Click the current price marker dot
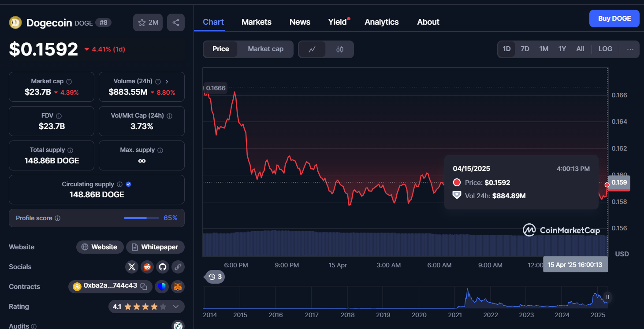Screen dimensions: 644x329 coord(607,185)
